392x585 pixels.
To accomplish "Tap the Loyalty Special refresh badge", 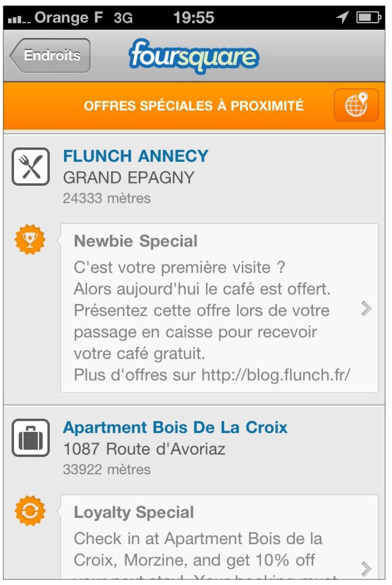I will click(x=30, y=511).
